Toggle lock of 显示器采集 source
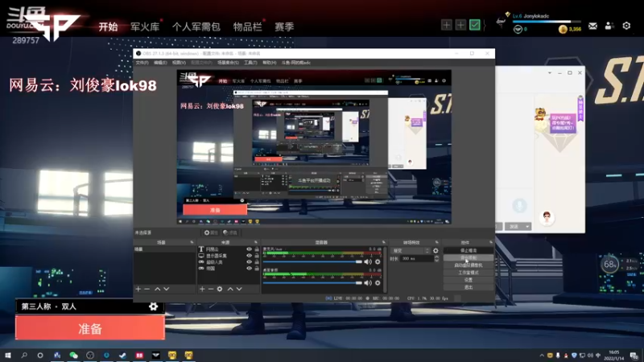Screen dimensions: 644x362 pyautogui.click(x=257, y=255)
